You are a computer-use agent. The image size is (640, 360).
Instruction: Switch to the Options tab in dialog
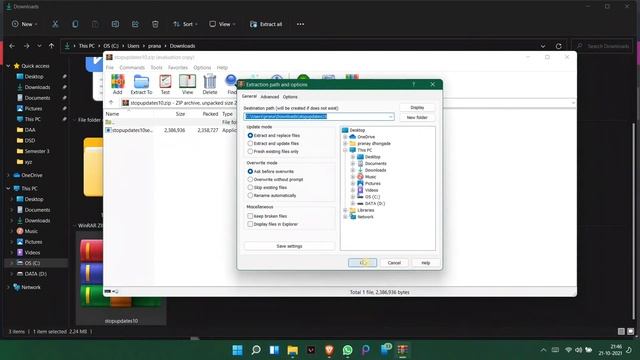[x=290, y=97]
